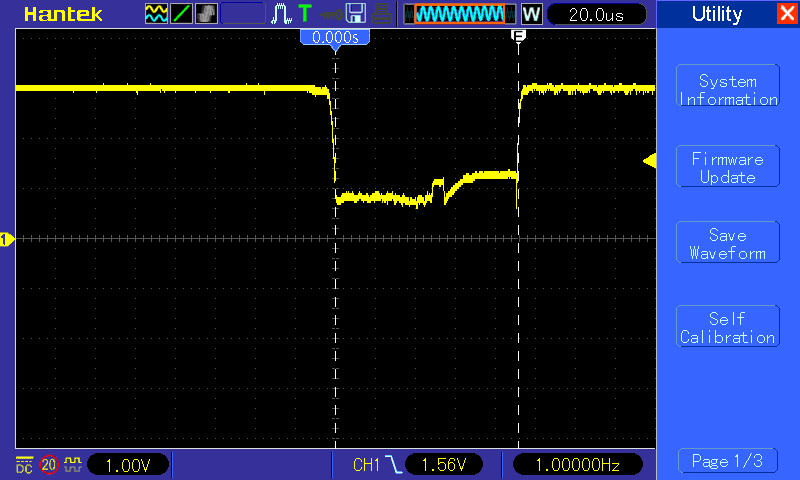Open System Information

pos(728,86)
